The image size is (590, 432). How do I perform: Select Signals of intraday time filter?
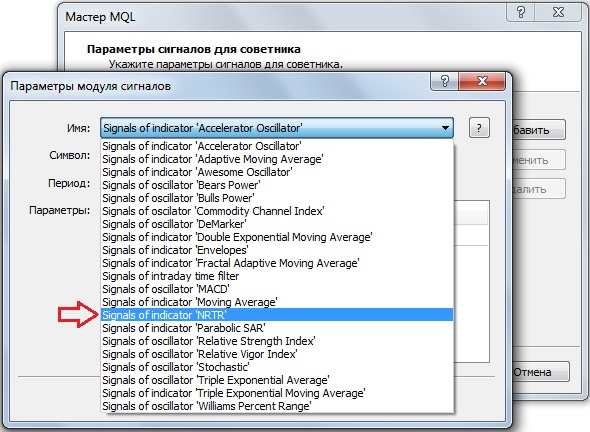tap(277, 276)
